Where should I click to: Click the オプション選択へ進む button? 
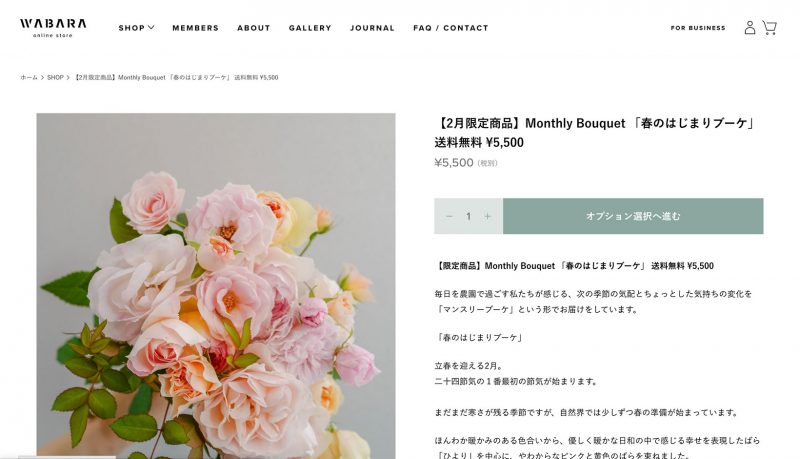tap(633, 216)
